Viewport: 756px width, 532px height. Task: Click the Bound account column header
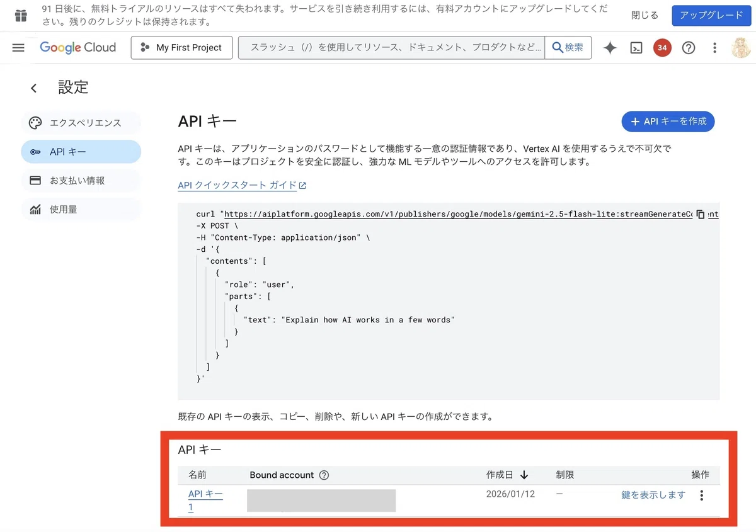pyautogui.click(x=282, y=475)
